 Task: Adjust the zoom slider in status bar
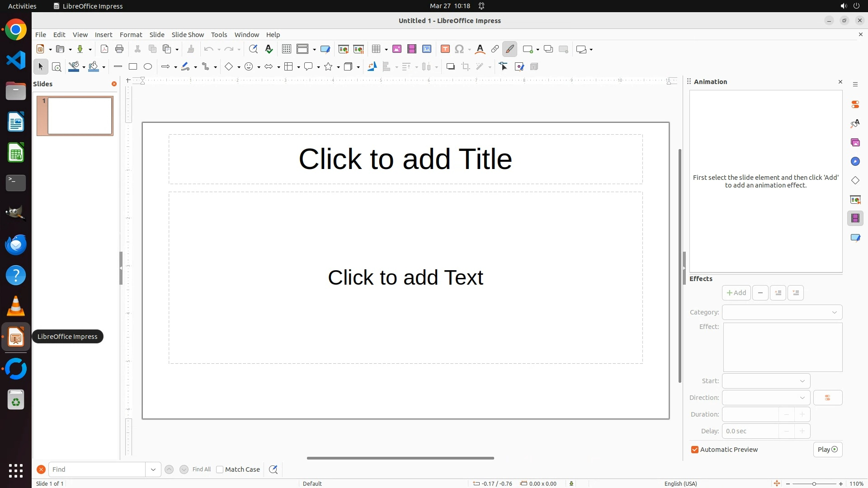(x=814, y=484)
